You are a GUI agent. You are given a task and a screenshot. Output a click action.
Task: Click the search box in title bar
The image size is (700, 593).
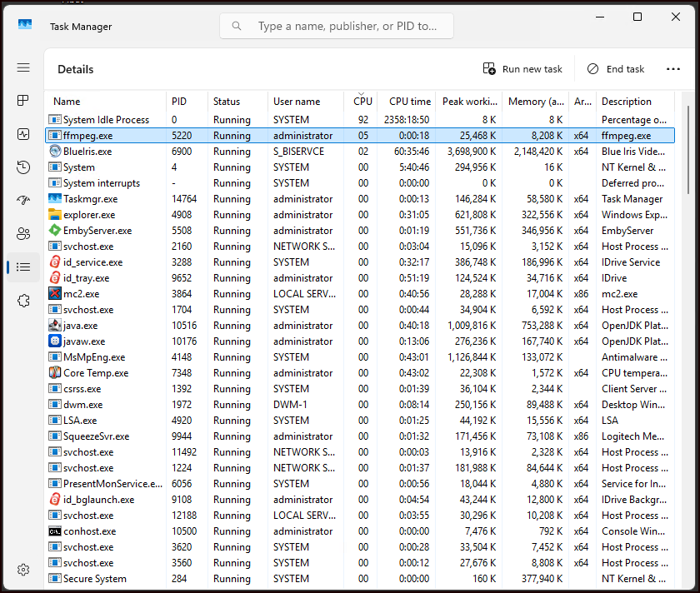[337, 26]
